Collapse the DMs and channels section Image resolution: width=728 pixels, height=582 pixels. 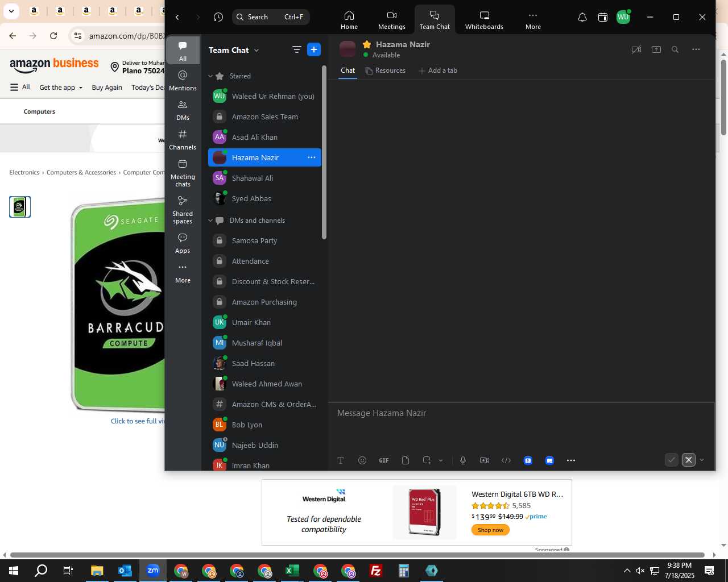pyautogui.click(x=210, y=221)
